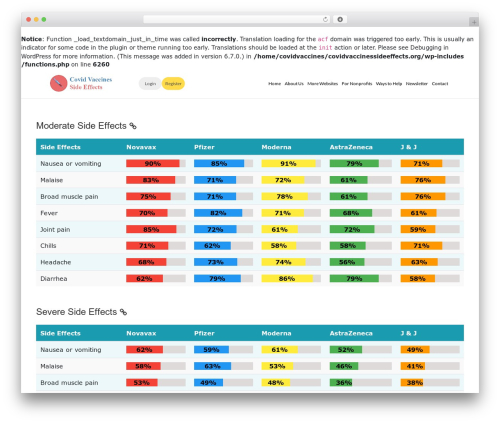Click Side Effects header in severe table

coord(60,333)
